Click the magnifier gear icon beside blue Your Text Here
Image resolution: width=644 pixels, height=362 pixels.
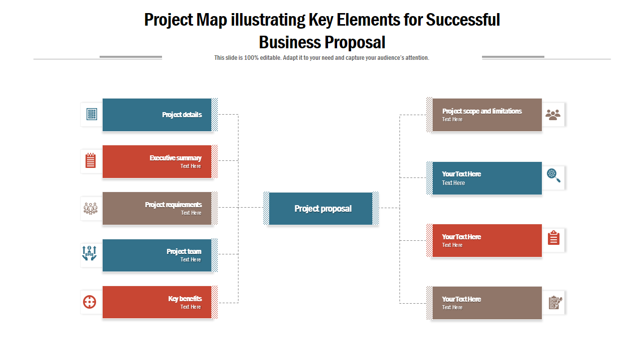click(x=553, y=175)
